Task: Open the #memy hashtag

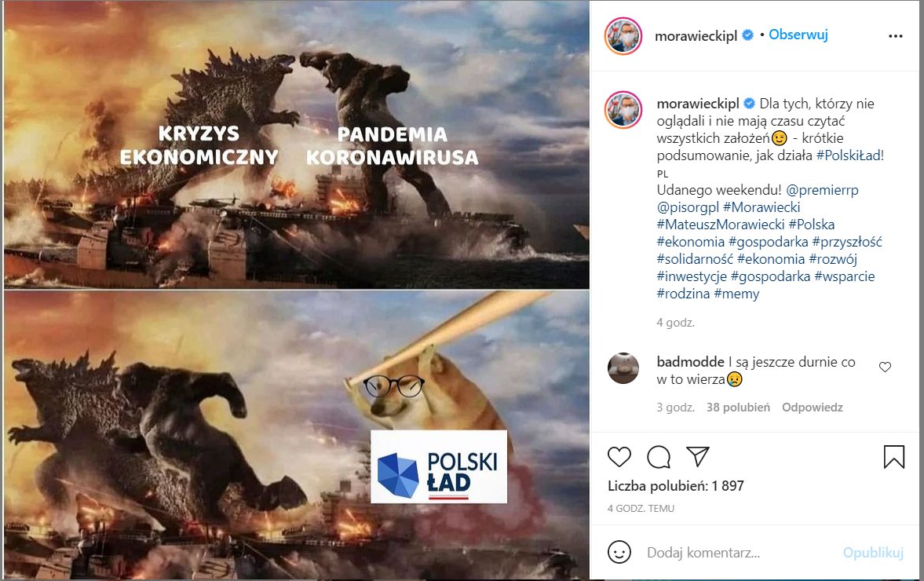Action: pos(736,294)
